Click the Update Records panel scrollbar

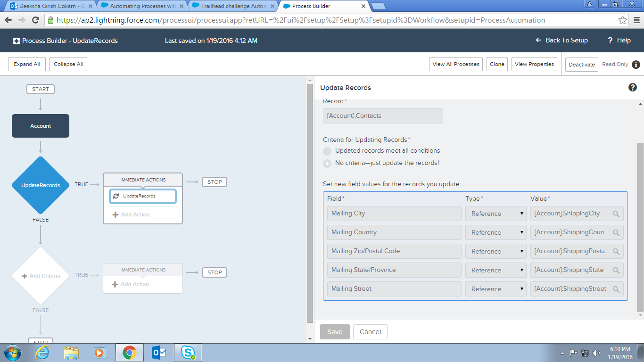(x=640, y=226)
